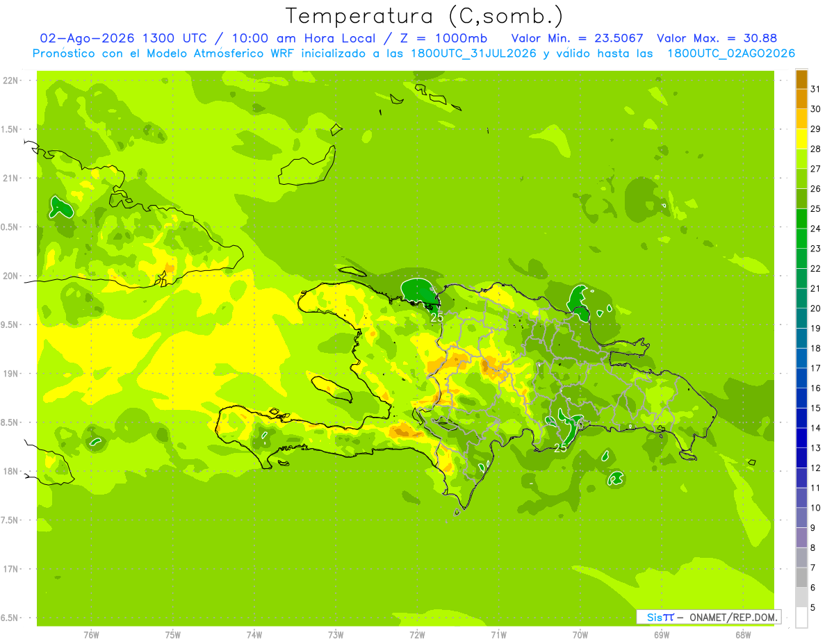Click the Valor Max. = 30.88 readout
The image size is (834, 644).
717,39
